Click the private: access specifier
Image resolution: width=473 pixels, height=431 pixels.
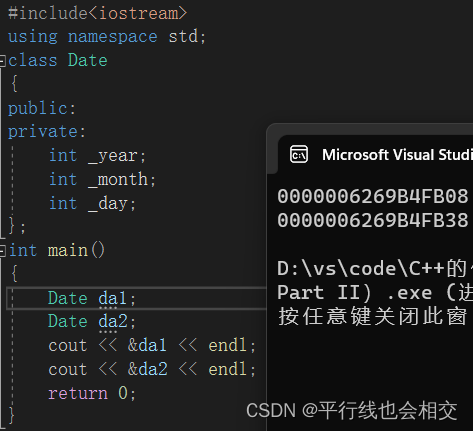pos(47,132)
